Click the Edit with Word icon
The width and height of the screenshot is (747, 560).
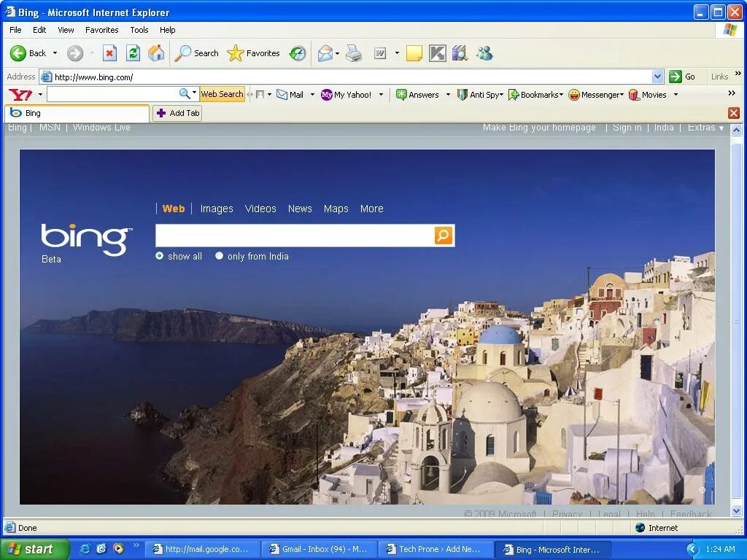tap(379, 53)
